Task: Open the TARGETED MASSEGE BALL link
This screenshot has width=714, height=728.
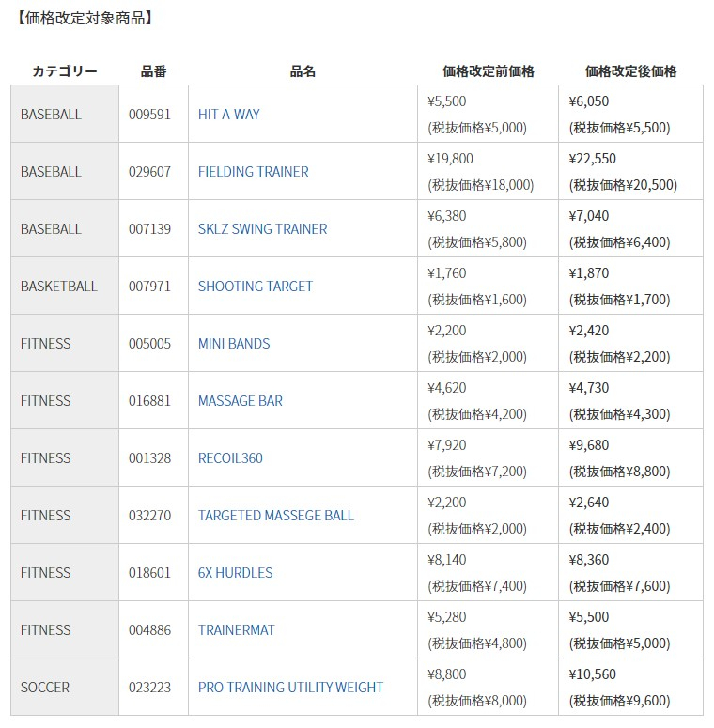Action: tap(276, 516)
